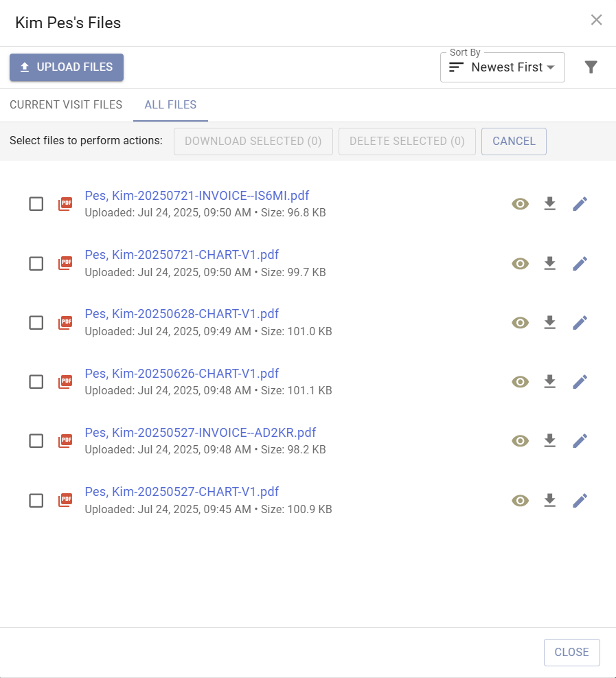Viewport: 616px width, 678px height.
Task: Tick checkbox for 20250626-CHART-V1.pdf
Action: (36, 382)
